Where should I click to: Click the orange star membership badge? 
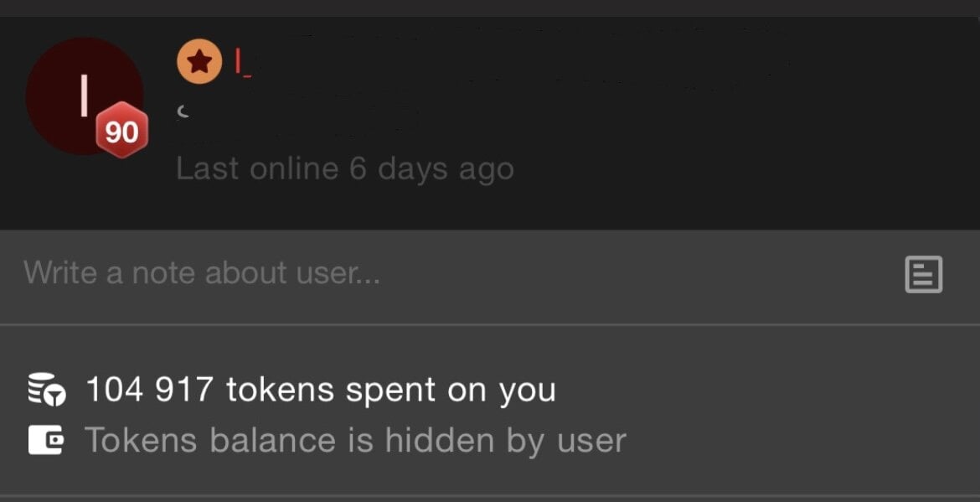click(199, 61)
